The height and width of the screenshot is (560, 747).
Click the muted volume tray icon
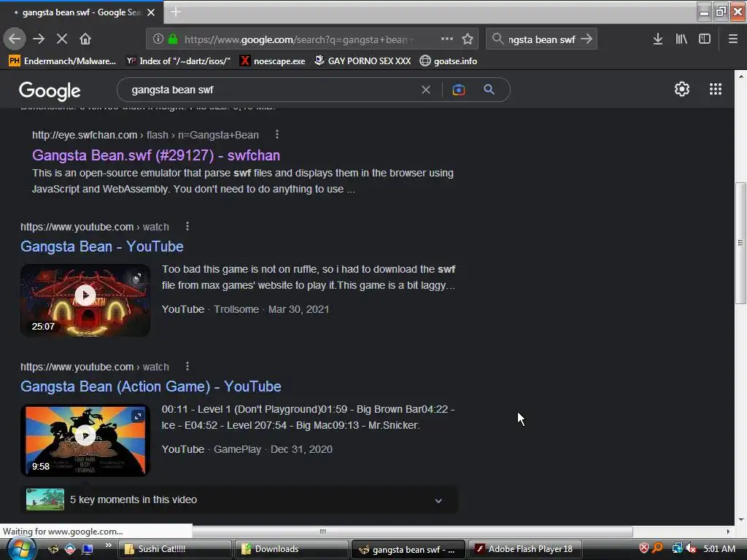point(691,548)
